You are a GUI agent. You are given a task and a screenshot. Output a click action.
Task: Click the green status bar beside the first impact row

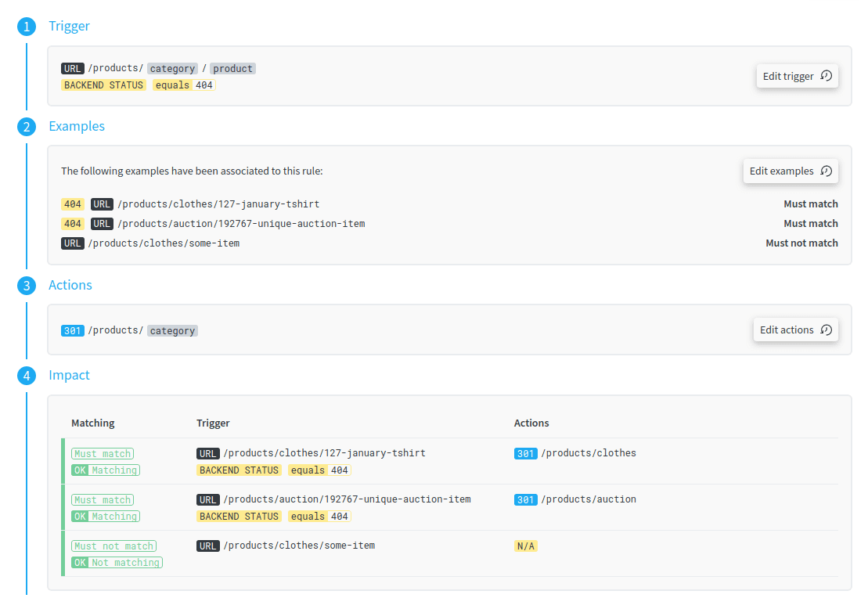click(63, 462)
